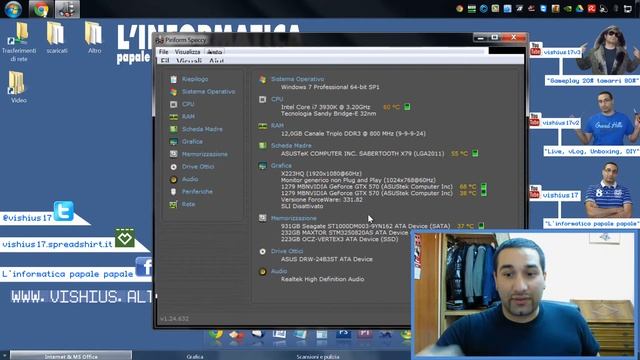Click the Drive Ottici heading in summary

[x=287, y=251]
